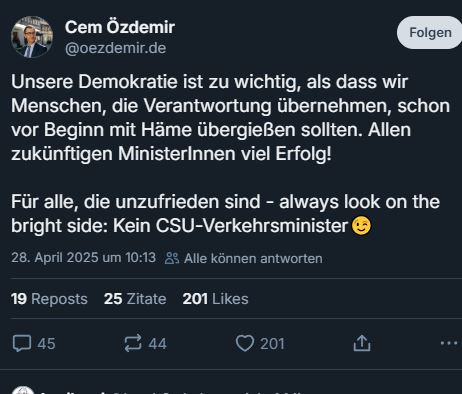Open the 201 Likes list

pyautogui.click(x=215, y=299)
